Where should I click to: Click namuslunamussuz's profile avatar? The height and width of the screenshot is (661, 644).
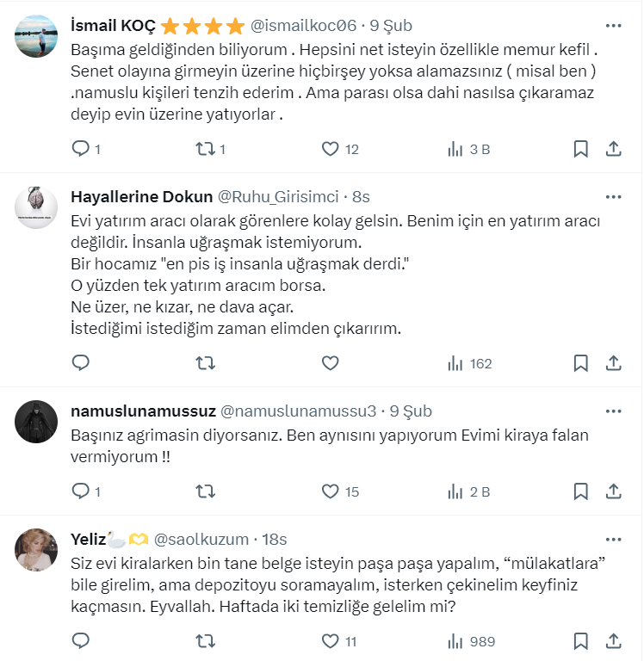pos(37,420)
